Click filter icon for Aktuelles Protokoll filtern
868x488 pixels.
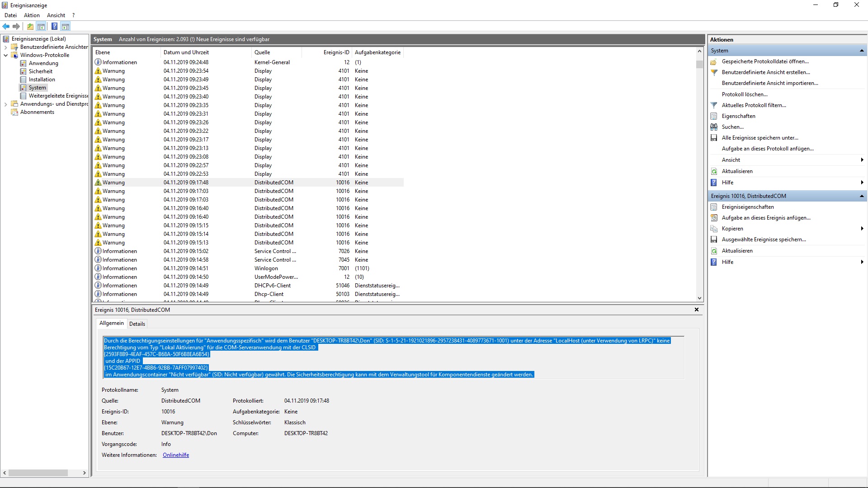pyautogui.click(x=714, y=105)
